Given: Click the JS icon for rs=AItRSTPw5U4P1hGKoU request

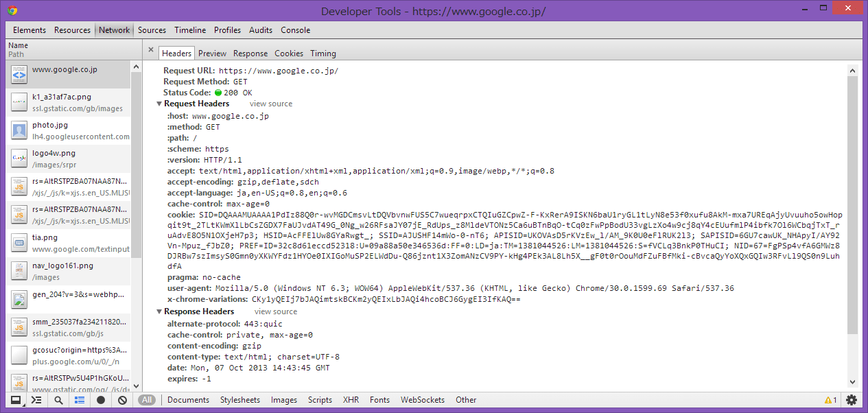Looking at the screenshot, I should point(19,383).
